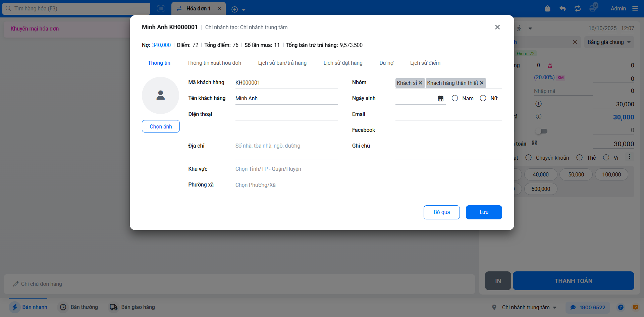Viewport: 644px width, 317px height.
Task: Select the Nam gender radio button
Action: coord(455,98)
